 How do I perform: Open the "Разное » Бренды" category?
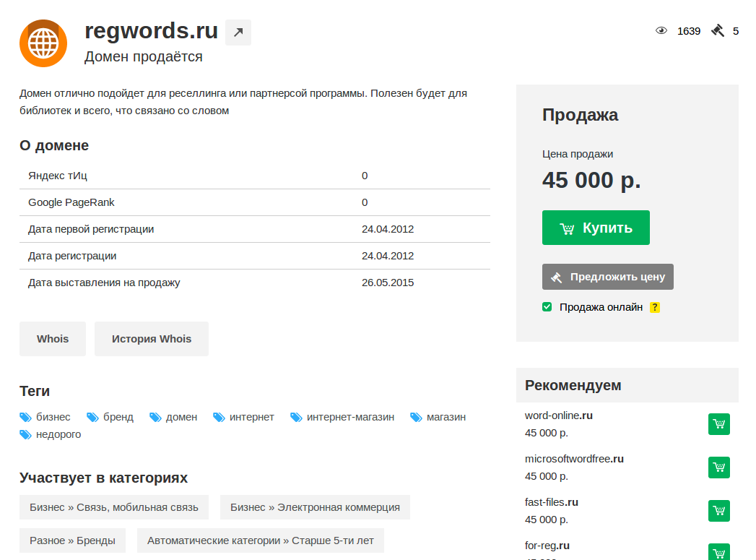(72, 540)
